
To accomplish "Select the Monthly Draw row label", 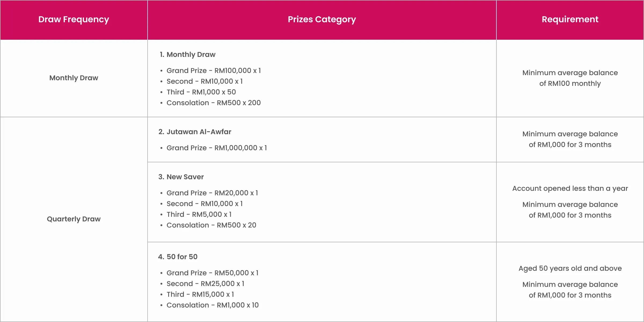I will (x=74, y=78).
